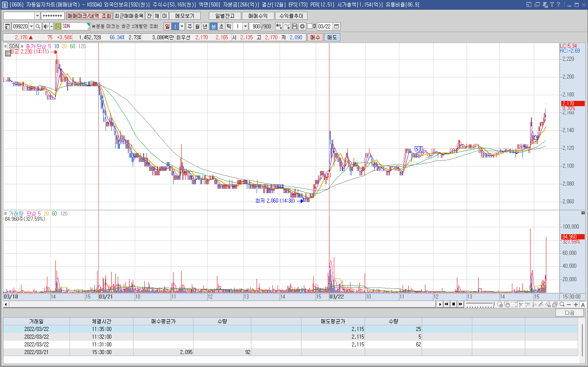The image size is (588, 367).
Task: Select the monthly (월) period toggle
Action: 197,26
